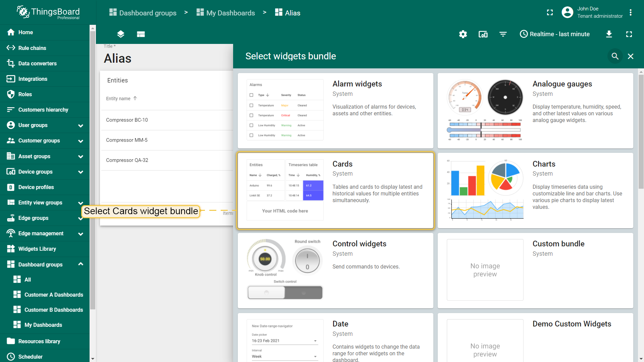Open entity aliases icon
Image resolution: width=644 pixels, height=362 pixels.
click(x=483, y=34)
